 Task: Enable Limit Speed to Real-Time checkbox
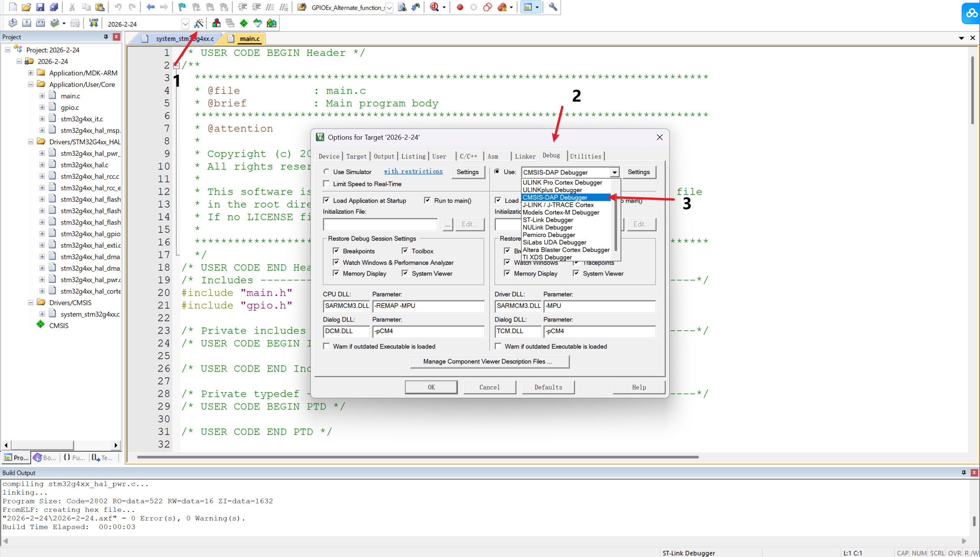[x=327, y=184]
